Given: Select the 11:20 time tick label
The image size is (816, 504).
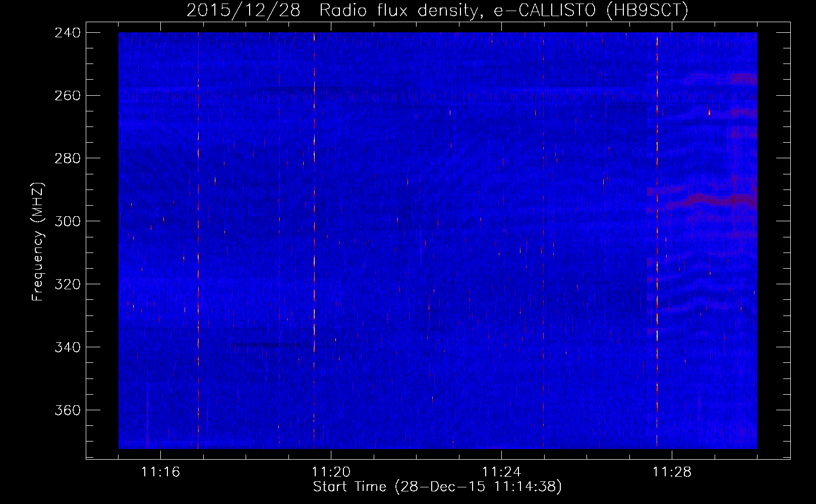Looking at the screenshot, I should pyautogui.click(x=331, y=472).
